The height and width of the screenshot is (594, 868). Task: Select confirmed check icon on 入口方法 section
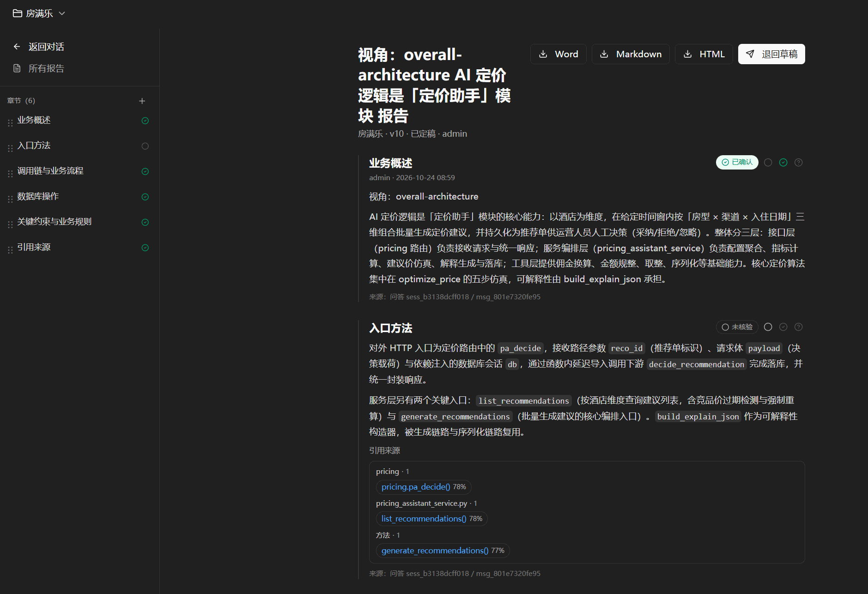click(783, 327)
